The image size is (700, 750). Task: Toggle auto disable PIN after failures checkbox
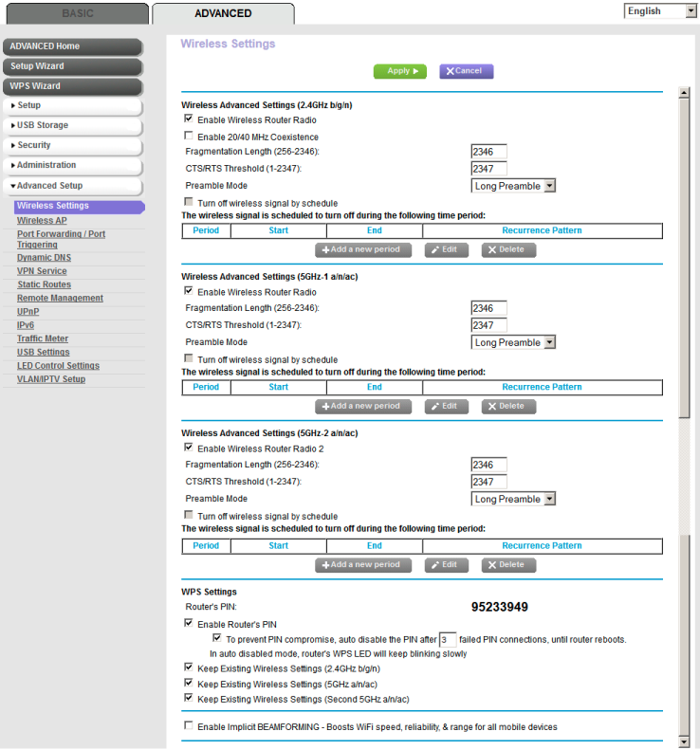[217, 638]
